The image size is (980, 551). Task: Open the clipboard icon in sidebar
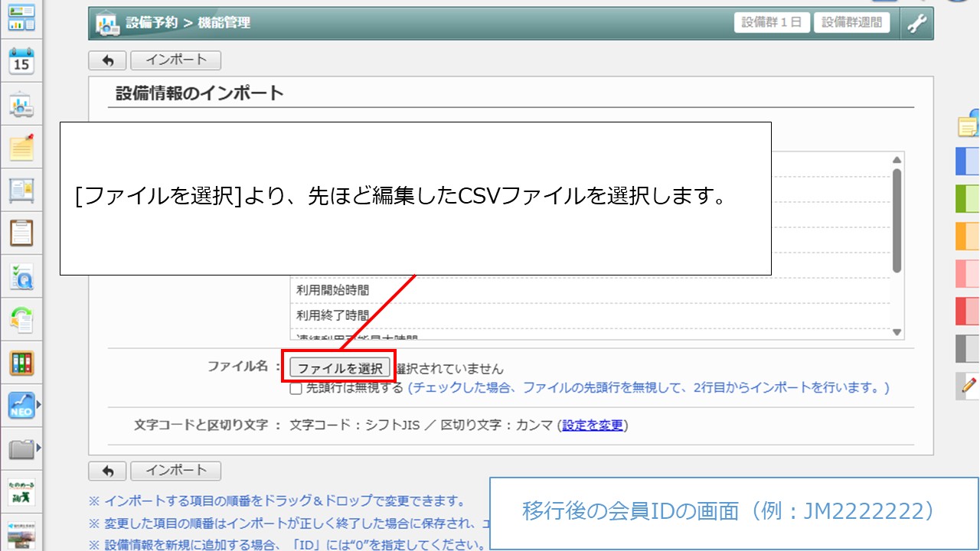pos(21,233)
